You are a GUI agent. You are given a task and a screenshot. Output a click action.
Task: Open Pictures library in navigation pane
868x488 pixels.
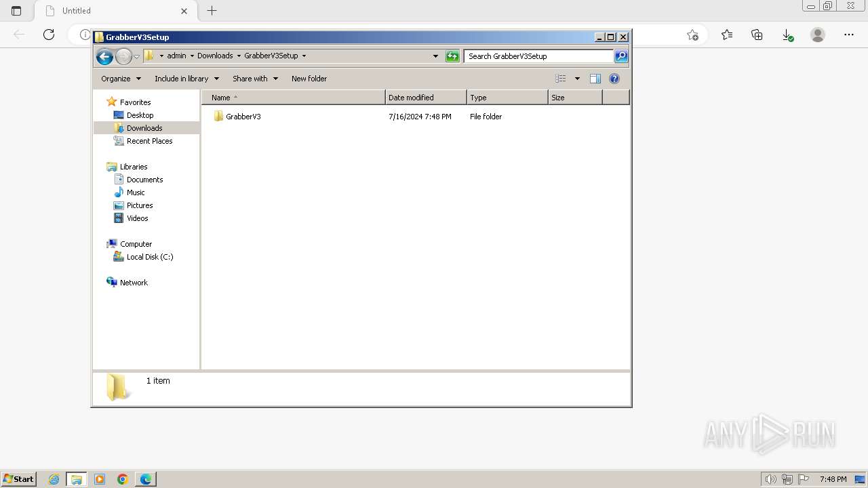[134, 205]
